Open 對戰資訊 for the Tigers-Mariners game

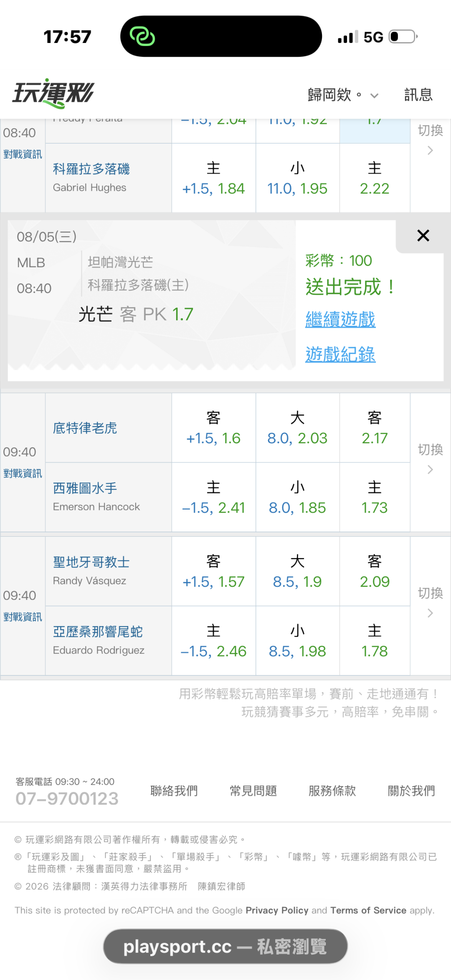tap(23, 473)
